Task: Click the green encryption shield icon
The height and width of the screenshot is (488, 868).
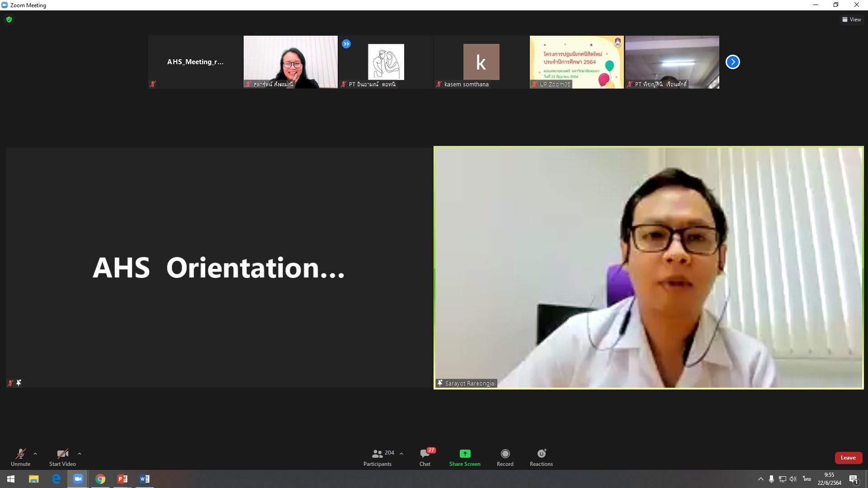Action: tap(9, 19)
